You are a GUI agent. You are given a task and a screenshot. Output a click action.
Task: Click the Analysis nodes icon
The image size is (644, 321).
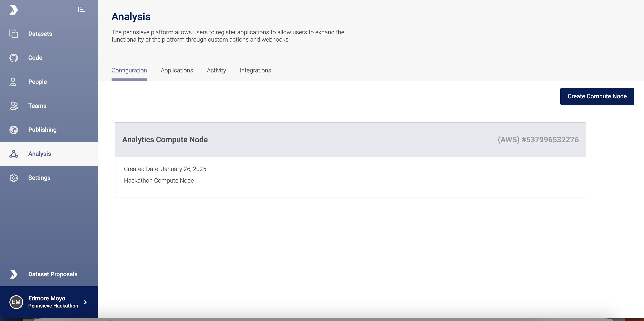point(14,154)
